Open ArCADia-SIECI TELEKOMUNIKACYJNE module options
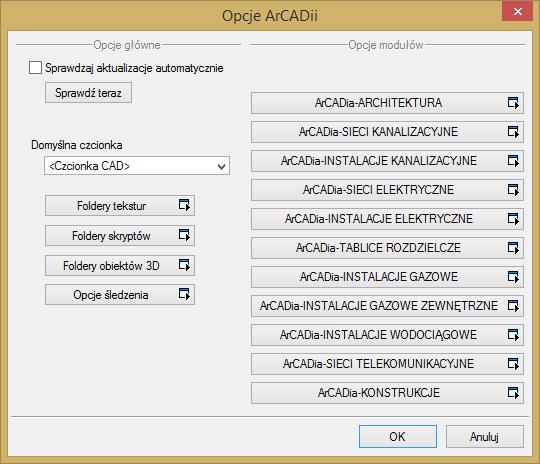 point(387,364)
